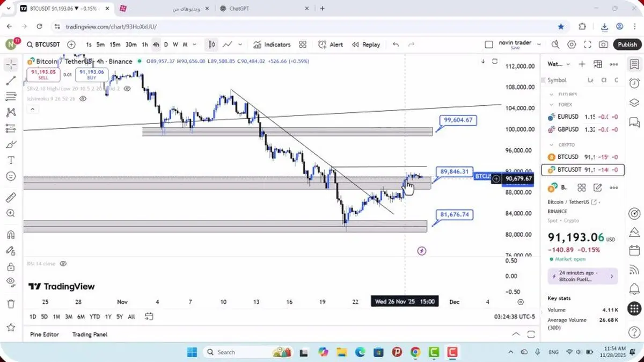Open the novin trader layout dropdown
This screenshot has width=644, height=362.
point(519,45)
